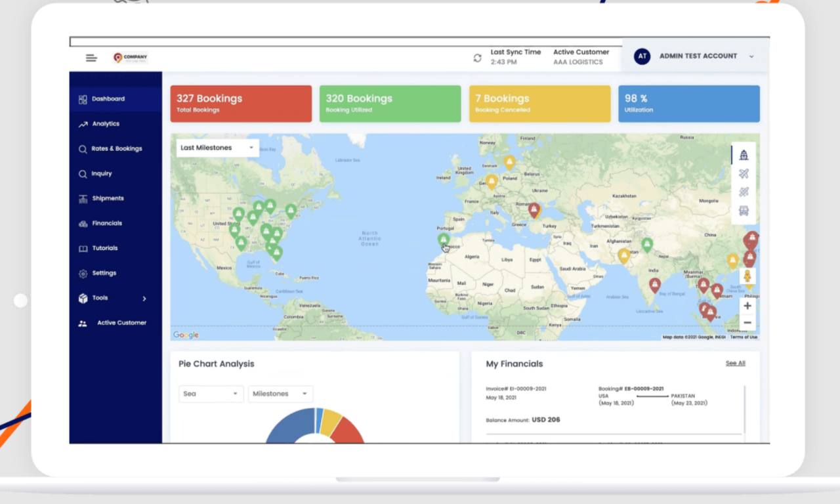Click the Company logo

[x=131, y=58]
